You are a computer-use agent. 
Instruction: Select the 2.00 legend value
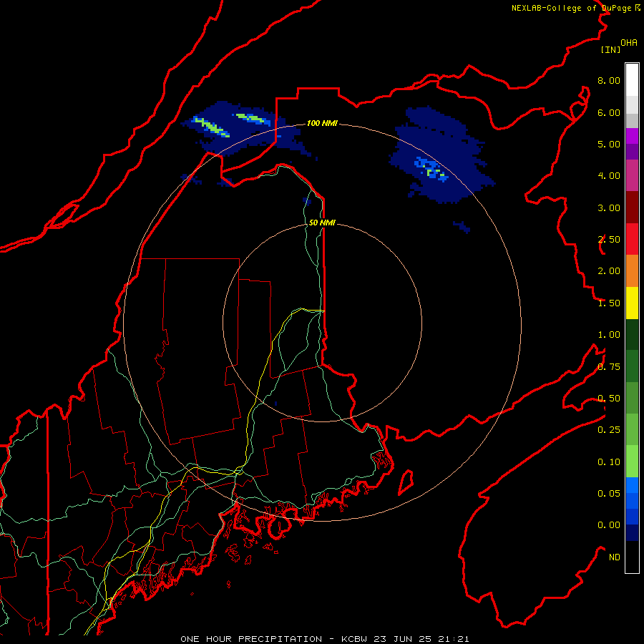[609, 271]
